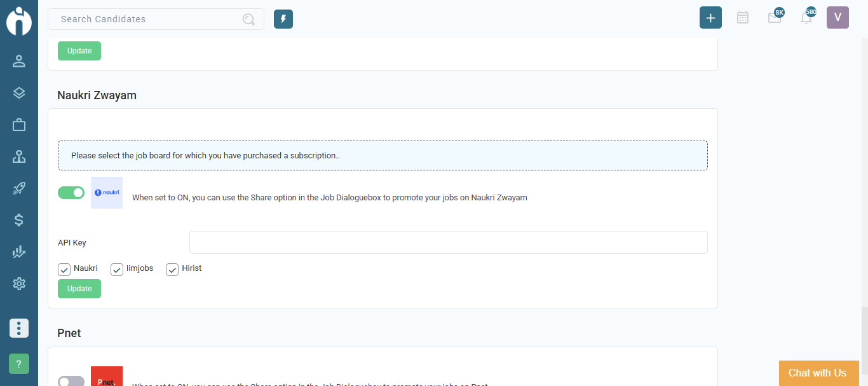Open the dollar sign billing icon
This screenshot has width=868, height=386.
tap(19, 220)
